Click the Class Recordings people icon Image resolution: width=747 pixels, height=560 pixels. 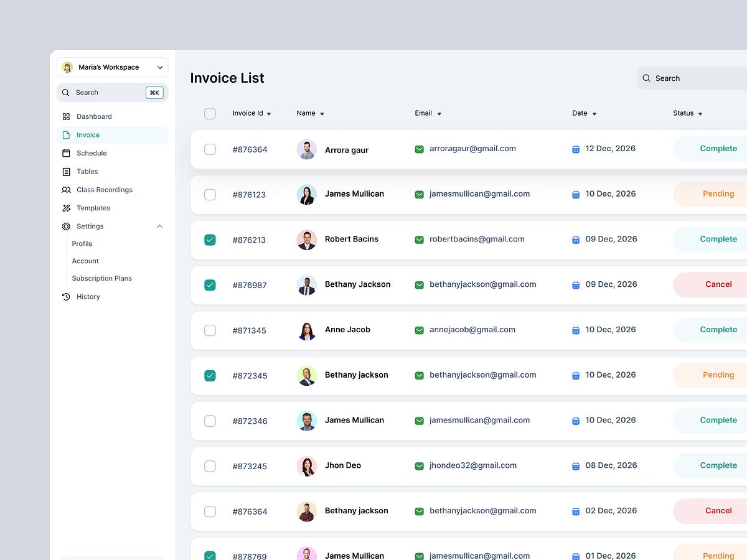click(66, 190)
